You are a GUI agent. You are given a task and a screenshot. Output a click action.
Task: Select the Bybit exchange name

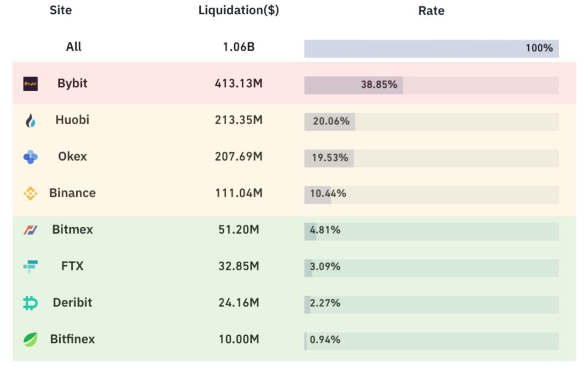pyautogui.click(x=72, y=83)
